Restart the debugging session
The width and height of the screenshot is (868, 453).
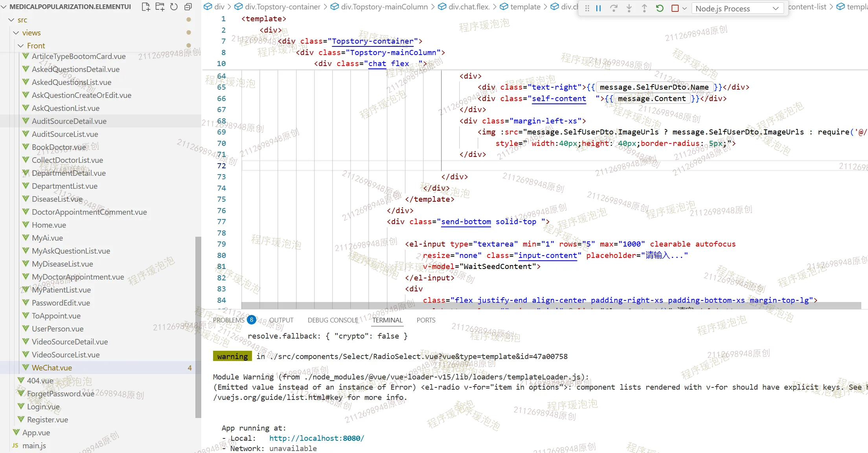(x=660, y=8)
